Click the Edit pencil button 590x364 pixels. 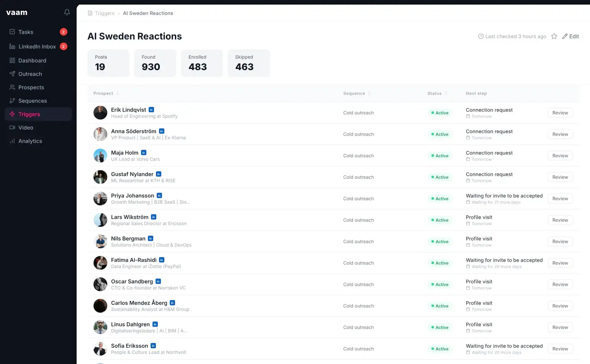pos(570,36)
